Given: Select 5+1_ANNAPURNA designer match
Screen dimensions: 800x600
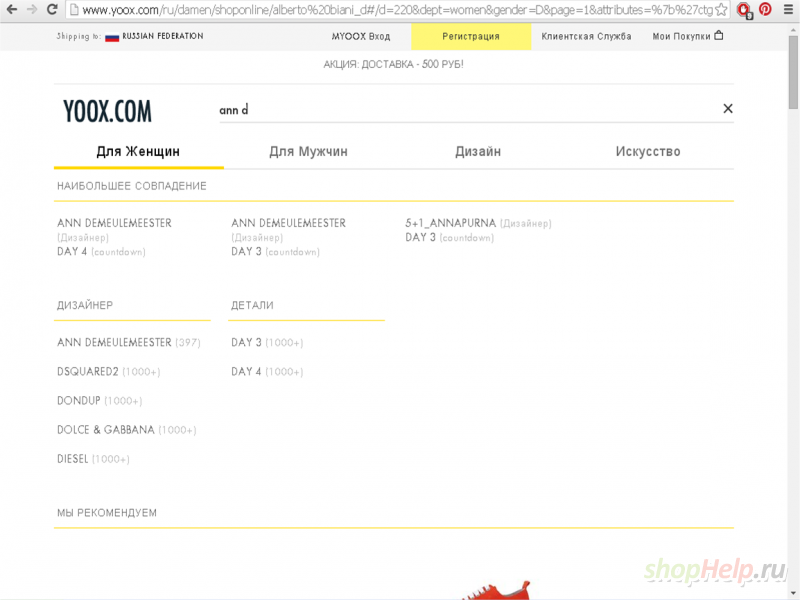Looking at the screenshot, I should (x=478, y=230).
